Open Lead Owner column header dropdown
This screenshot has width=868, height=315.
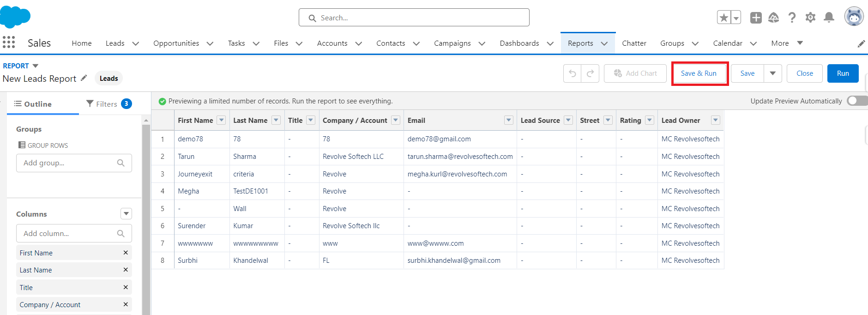pyautogui.click(x=716, y=120)
